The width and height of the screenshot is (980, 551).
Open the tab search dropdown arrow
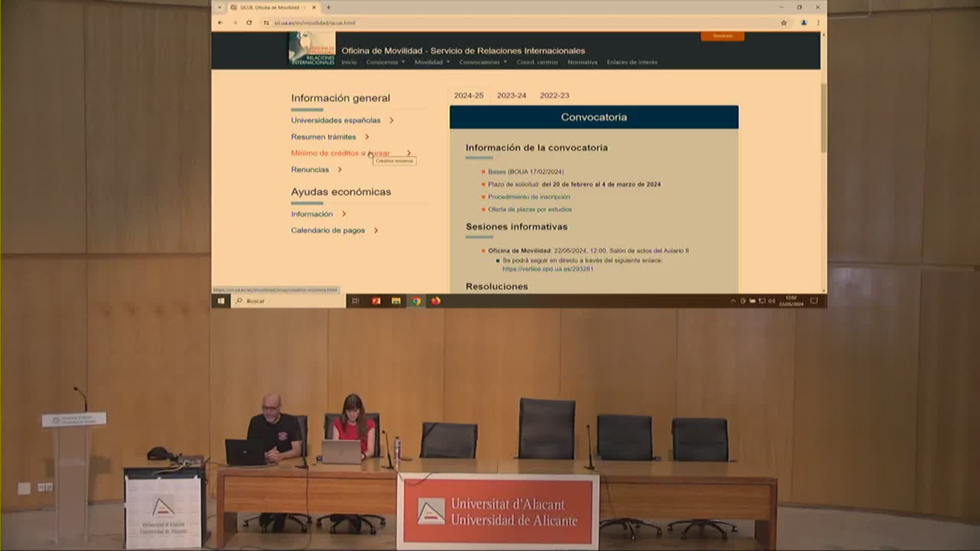[x=219, y=7]
